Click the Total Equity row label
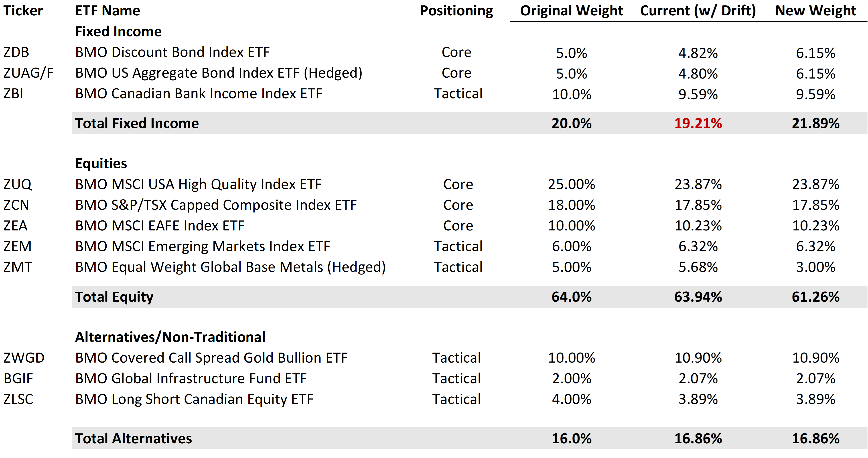Image resolution: width=868 pixels, height=458 pixels. pyautogui.click(x=114, y=297)
